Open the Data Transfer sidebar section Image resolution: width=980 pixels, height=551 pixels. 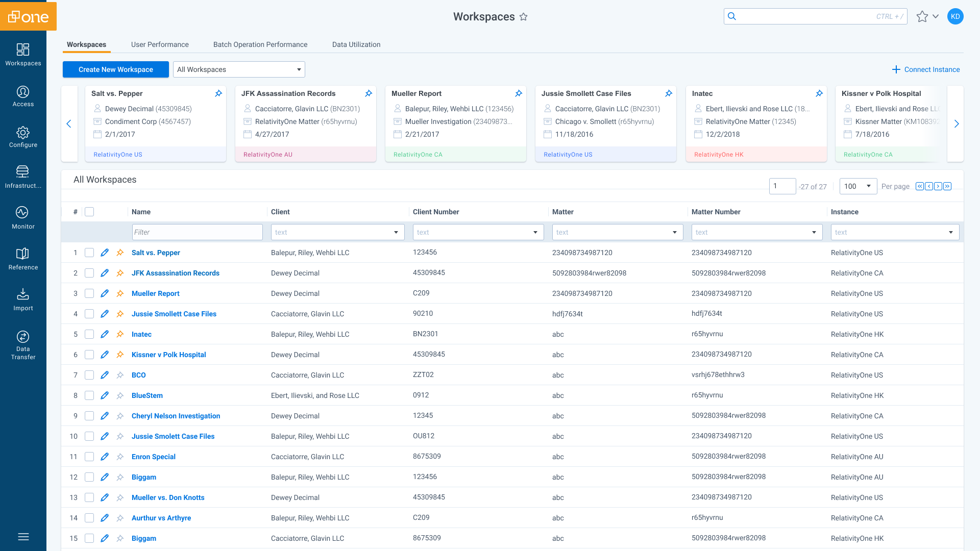23,344
